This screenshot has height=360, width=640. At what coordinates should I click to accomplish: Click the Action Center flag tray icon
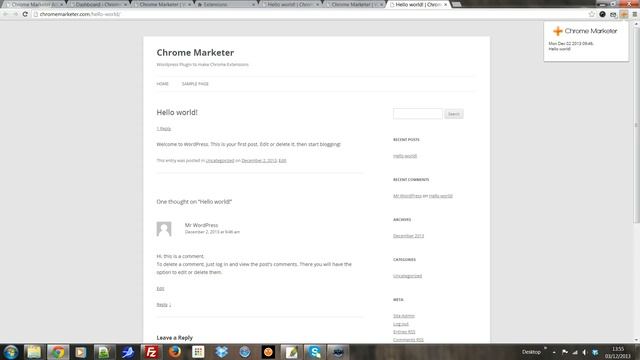[x=565, y=352]
